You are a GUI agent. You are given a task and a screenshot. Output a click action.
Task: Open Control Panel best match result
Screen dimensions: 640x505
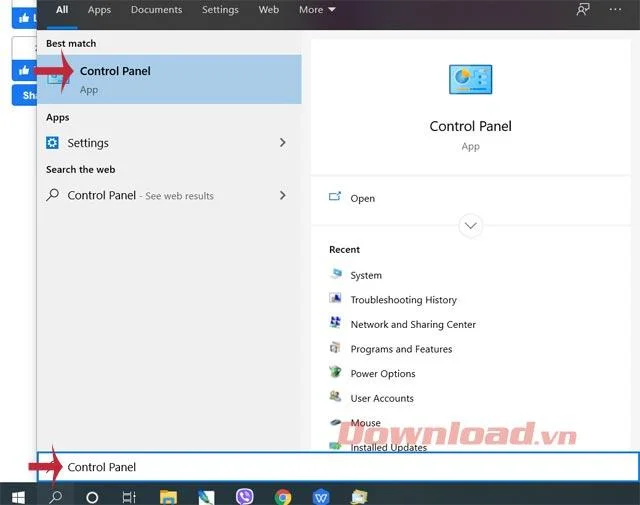[x=169, y=79]
